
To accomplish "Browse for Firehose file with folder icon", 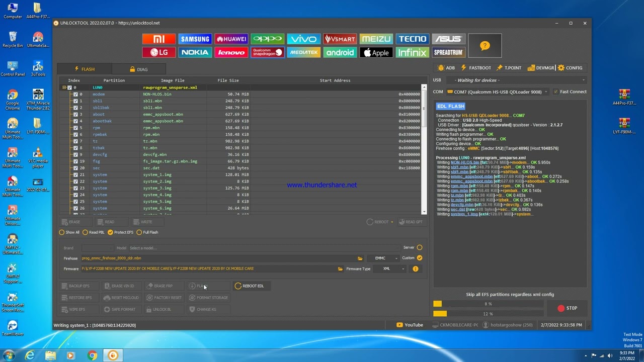I will (360, 258).
